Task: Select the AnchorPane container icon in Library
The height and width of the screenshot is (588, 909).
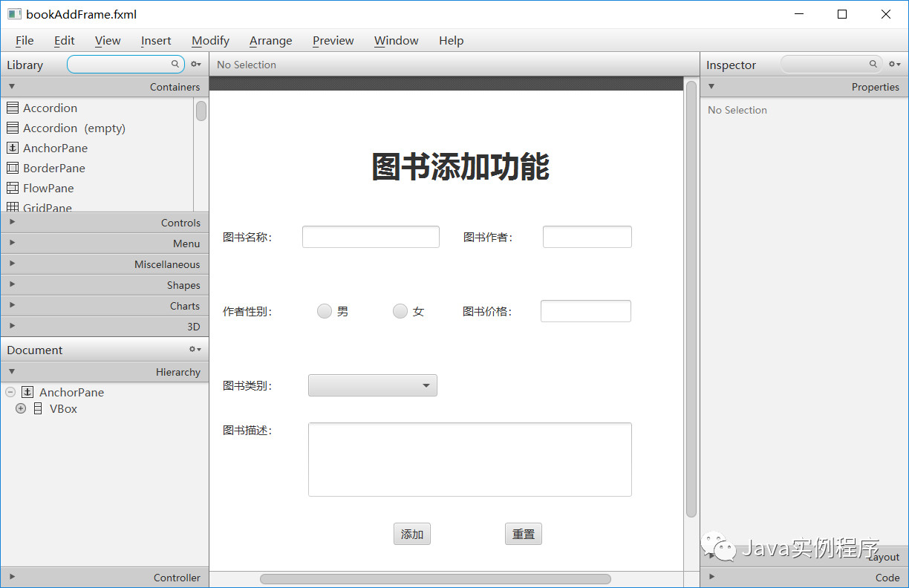Action: click(x=13, y=148)
